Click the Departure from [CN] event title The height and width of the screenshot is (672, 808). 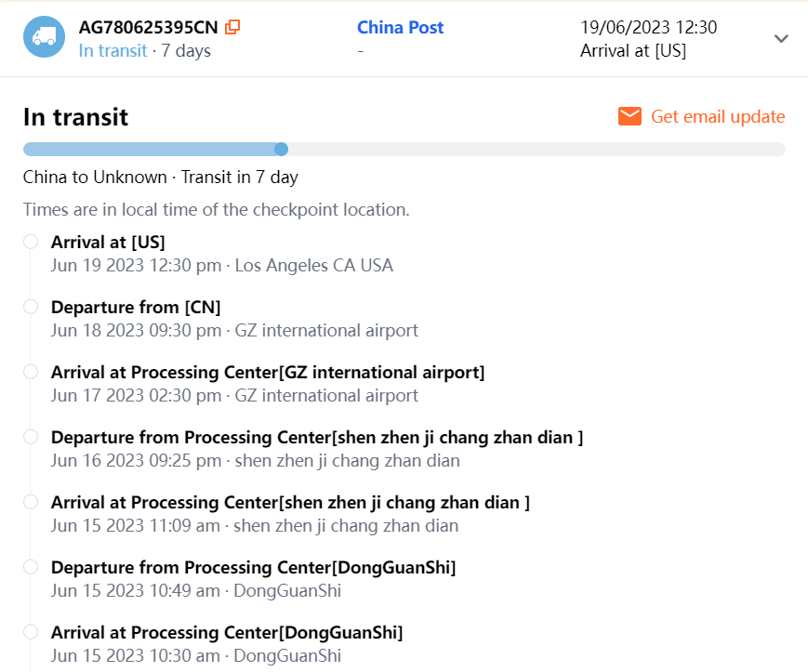point(136,307)
